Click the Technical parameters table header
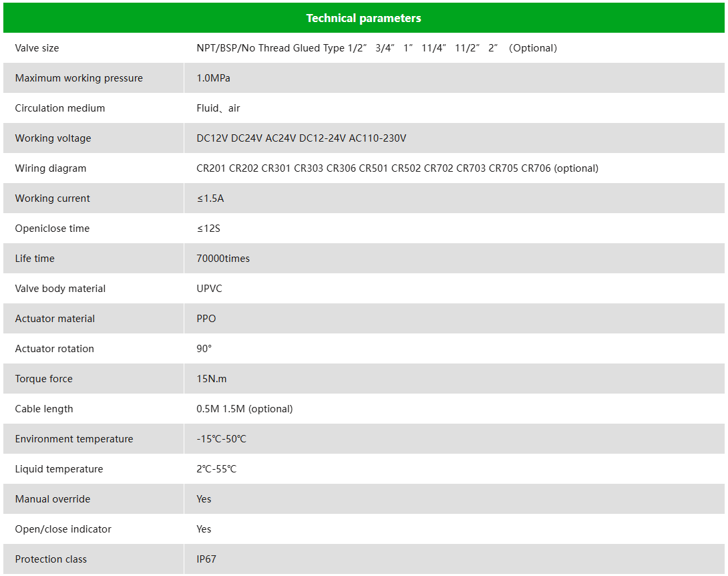Image resolution: width=728 pixels, height=576 pixels. coord(363,18)
